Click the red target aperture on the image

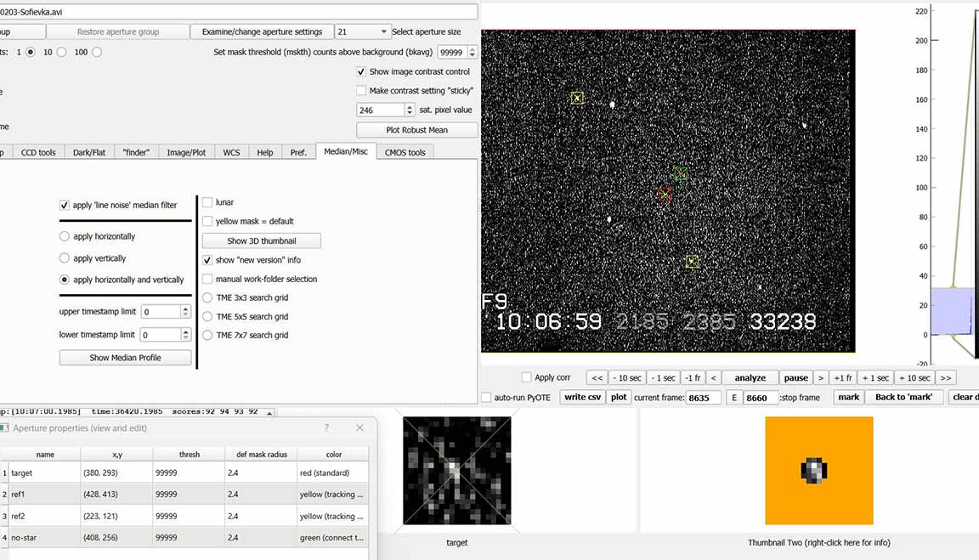click(x=665, y=195)
